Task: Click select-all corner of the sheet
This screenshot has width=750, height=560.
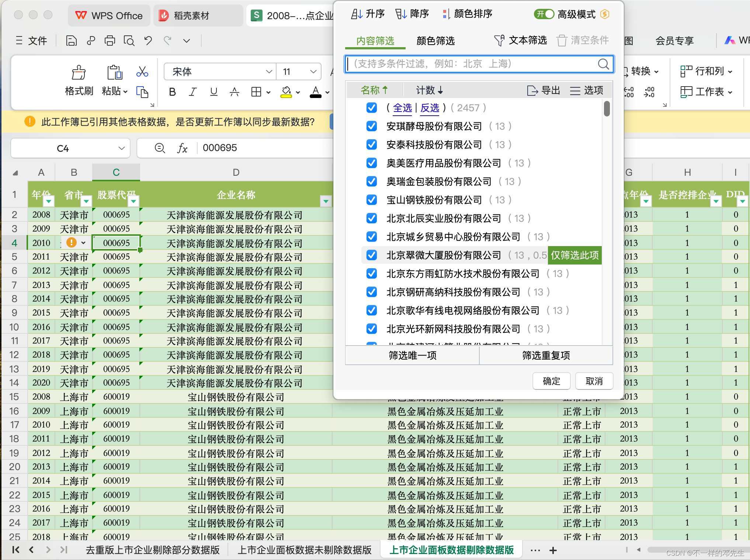Action: pos(15,173)
